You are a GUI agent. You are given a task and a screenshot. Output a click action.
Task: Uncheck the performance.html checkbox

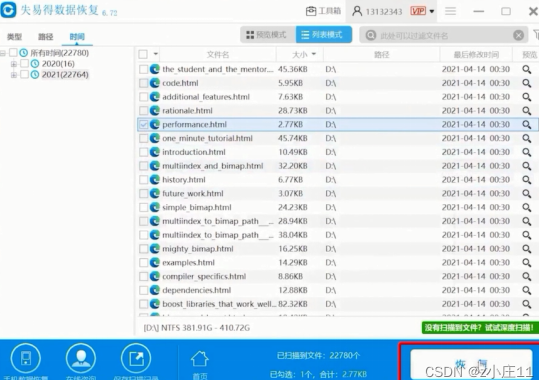click(x=143, y=124)
